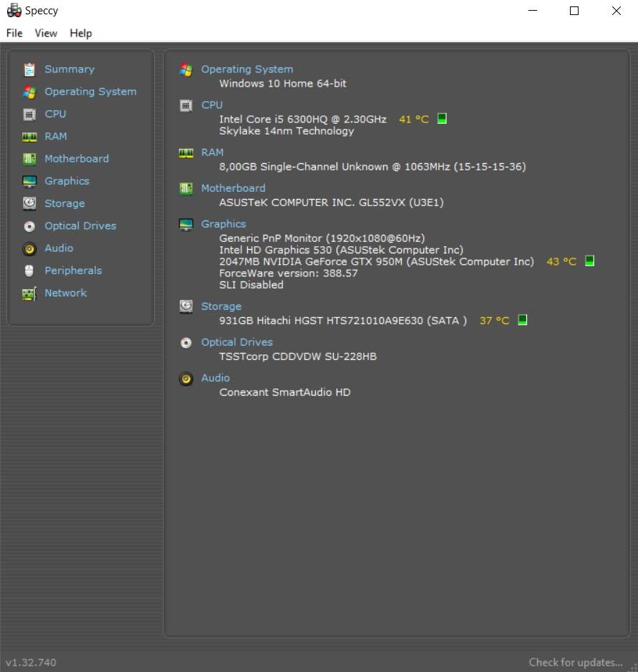Click the Operating System heading link
Screen dimensions: 638x672
247,69
